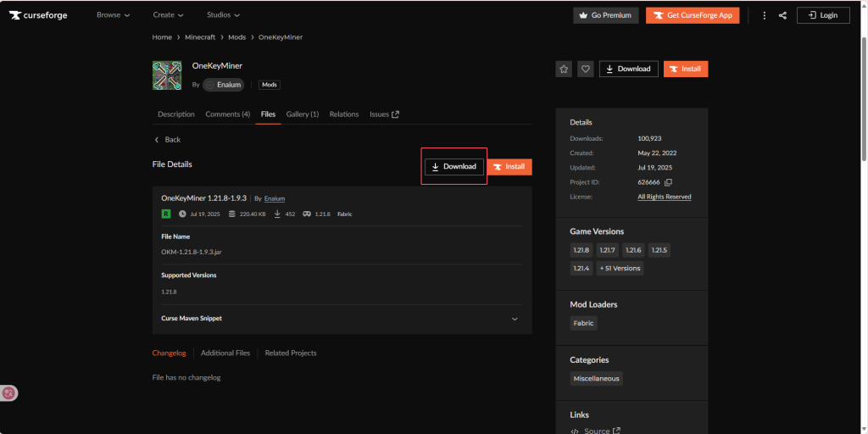Show the + 51 Versions tag
The height and width of the screenshot is (434, 868).
(x=620, y=268)
